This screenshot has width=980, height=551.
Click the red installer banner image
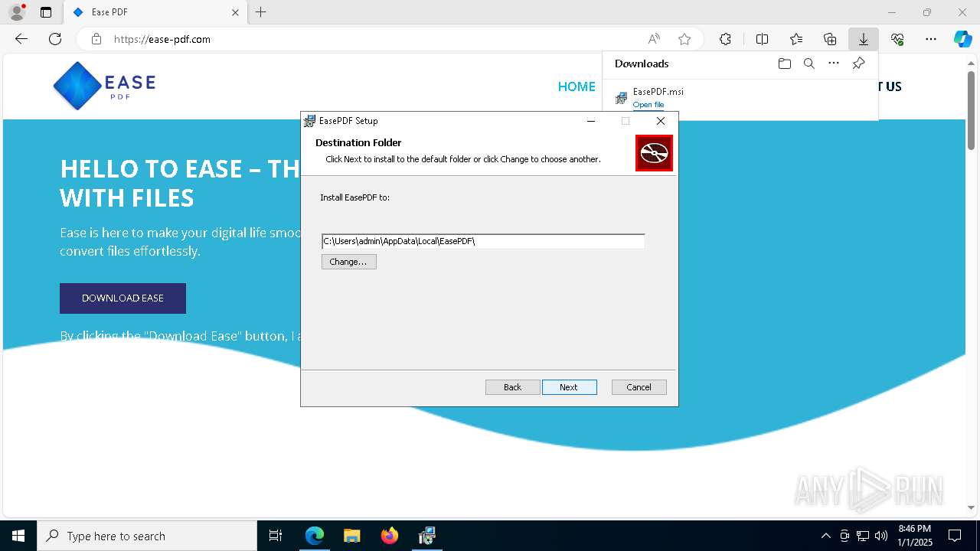click(654, 153)
